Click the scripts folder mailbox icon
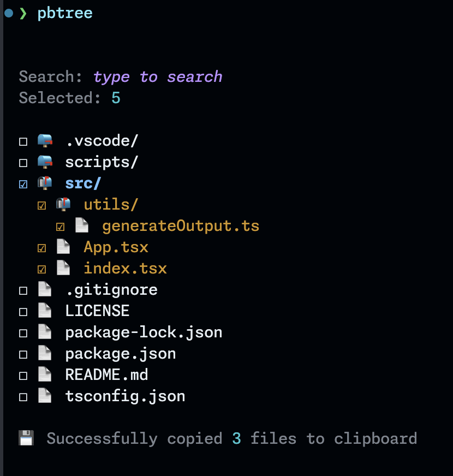The width and height of the screenshot is (453, 476). pos(45,162)
